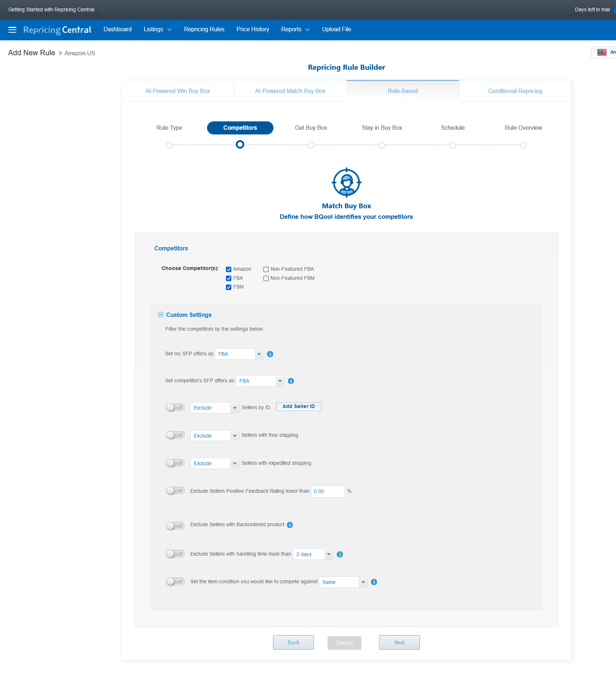This screenshot has height=673, width=616.
Task: Click info icon for item condition
Action: [x=374, y=582]
